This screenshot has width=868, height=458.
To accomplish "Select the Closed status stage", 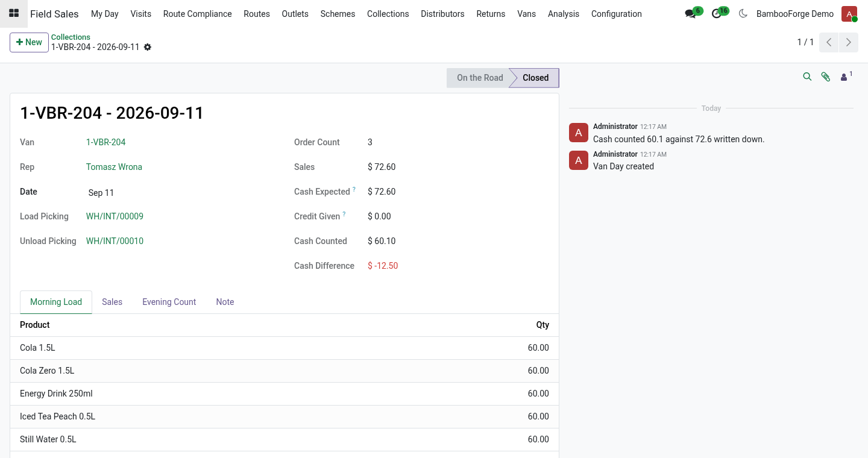I will (535, 78).
